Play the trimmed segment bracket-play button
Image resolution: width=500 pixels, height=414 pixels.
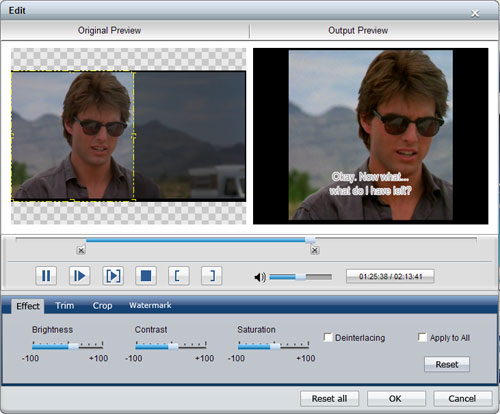[113, 276]
